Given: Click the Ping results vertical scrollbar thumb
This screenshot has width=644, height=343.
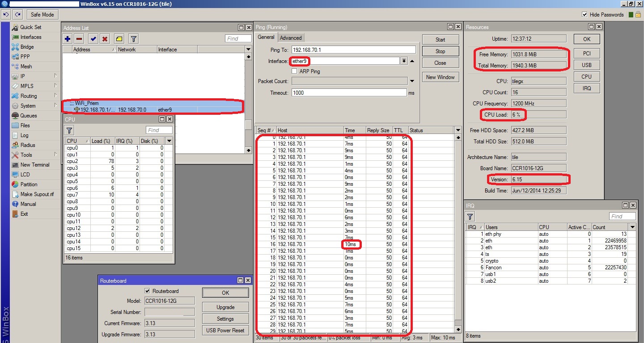Looking at the screenshot, I should tap(458, 323).
